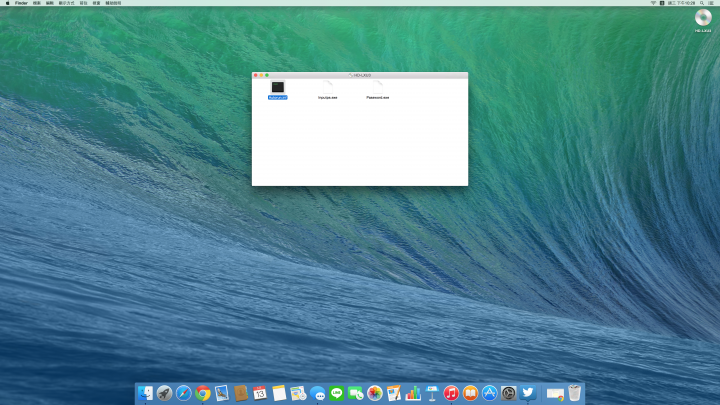The height and width of the screenshot is (405, 720).
Task: Launch Launchpad rocket icon in Dock
Action: pos(164,393)
